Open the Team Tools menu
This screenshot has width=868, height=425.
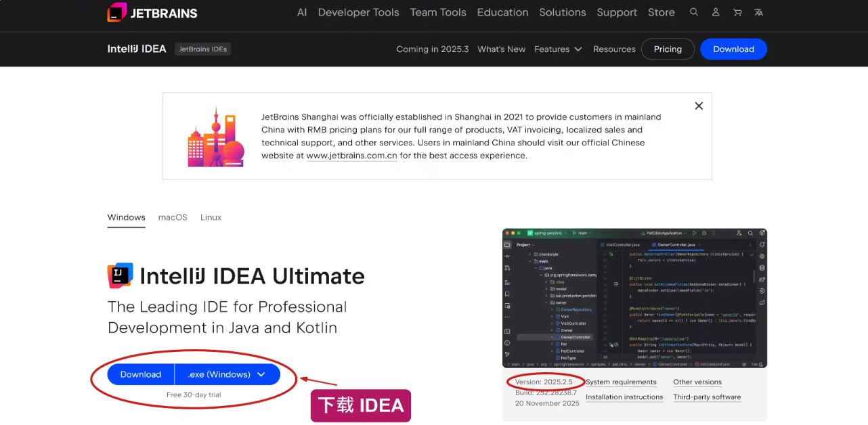(438, 12)
